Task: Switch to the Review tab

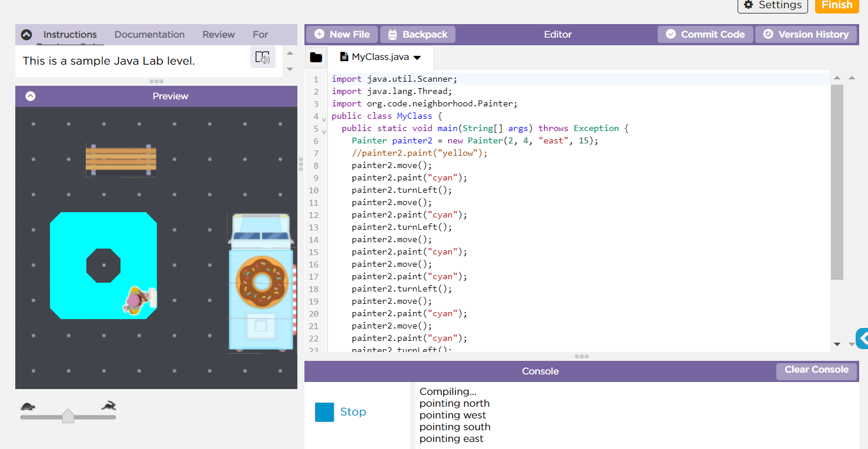Action: [x=219, y=35]
